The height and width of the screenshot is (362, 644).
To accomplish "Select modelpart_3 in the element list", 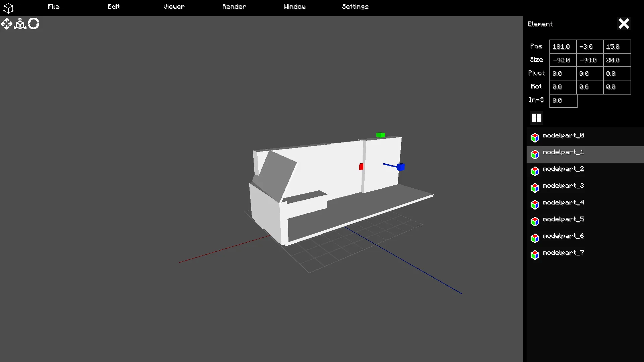I will pos(585,188).
